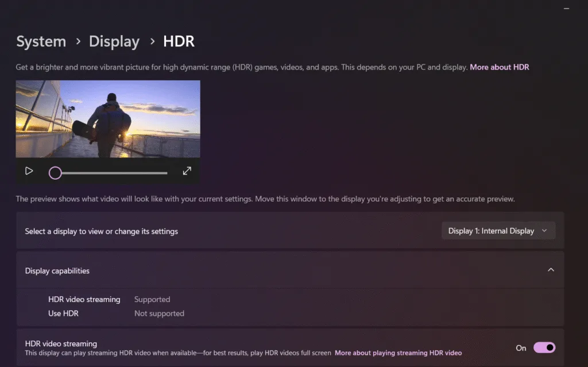Click the HDR preview video image
588x367 pixels.
coord(108,119)
